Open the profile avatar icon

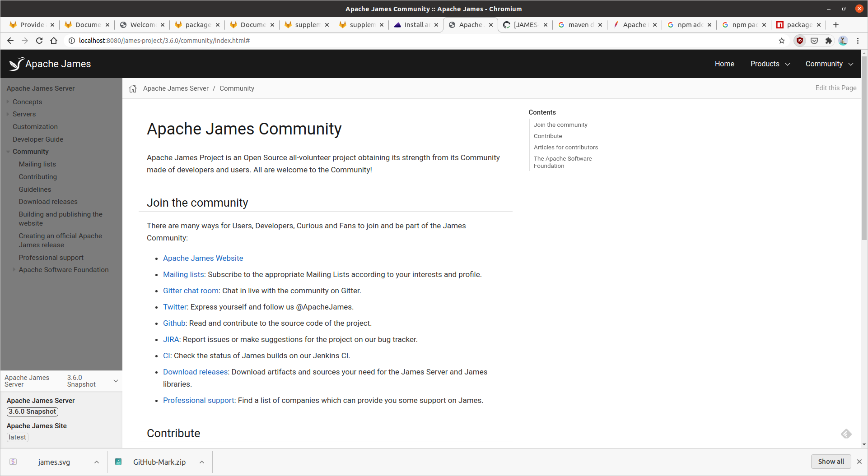tap(843, 41)
